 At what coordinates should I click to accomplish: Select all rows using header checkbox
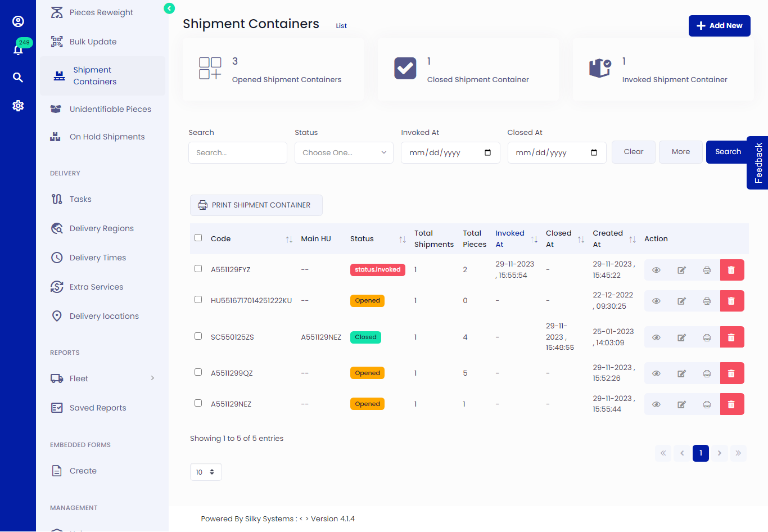[x=198, y=238]
